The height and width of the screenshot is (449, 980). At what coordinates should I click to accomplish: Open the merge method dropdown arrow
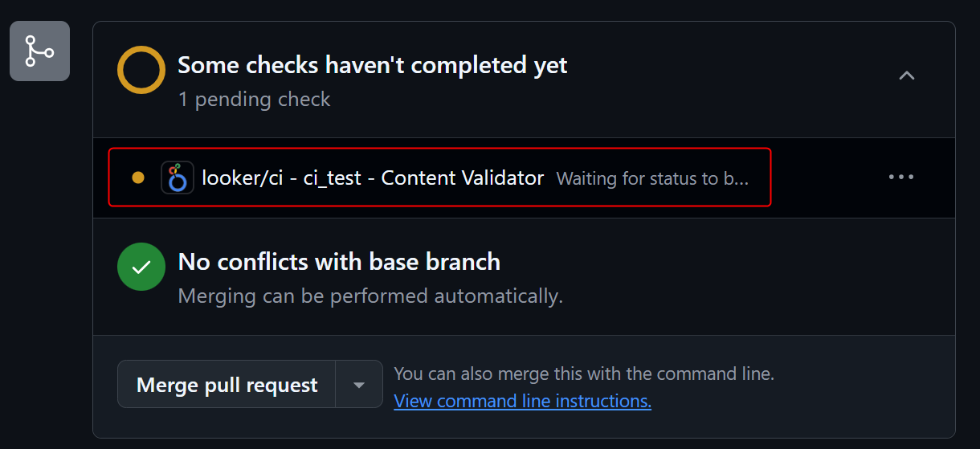click(359, 385)
